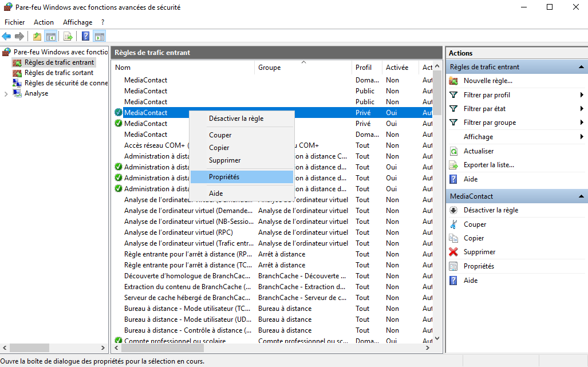Sort by the Activée column header

pyautogui.click(x=400, y=68)
